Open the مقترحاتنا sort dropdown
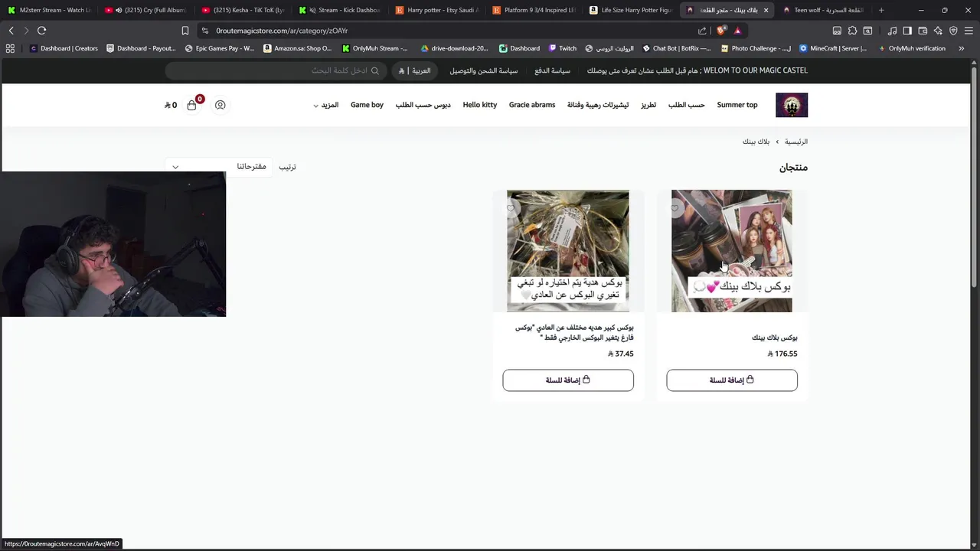 [x=219, y=167]
